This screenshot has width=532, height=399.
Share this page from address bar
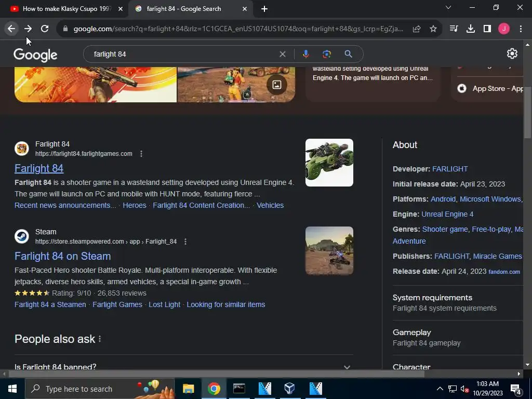coord(417,29)
